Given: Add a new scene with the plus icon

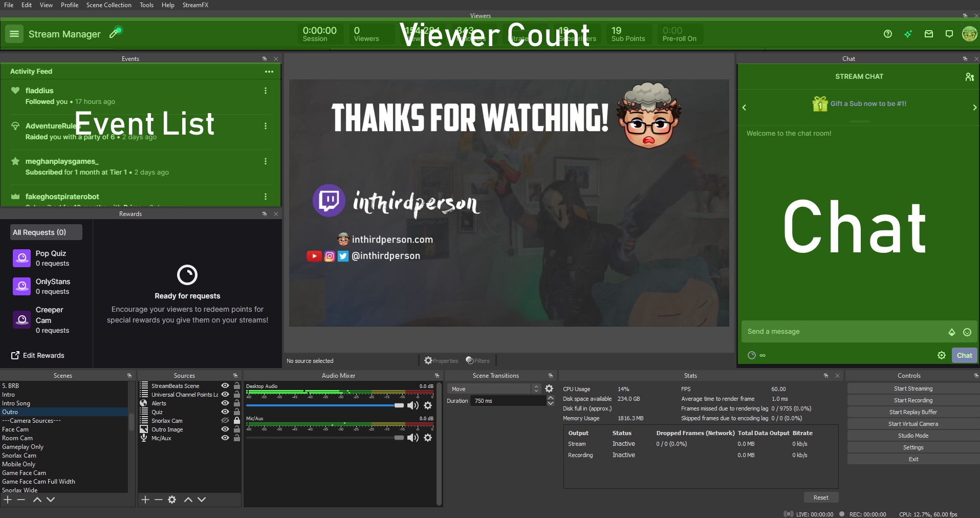Looking at the screenshot, I should (8, 500).
